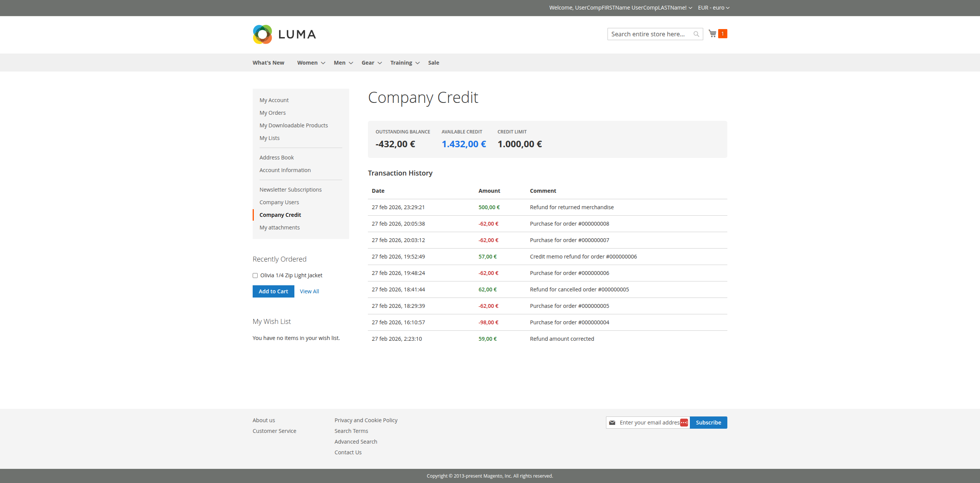The image size is (980, 483).
Task: Open the Sale menu item
Action: tap(433, 63)
